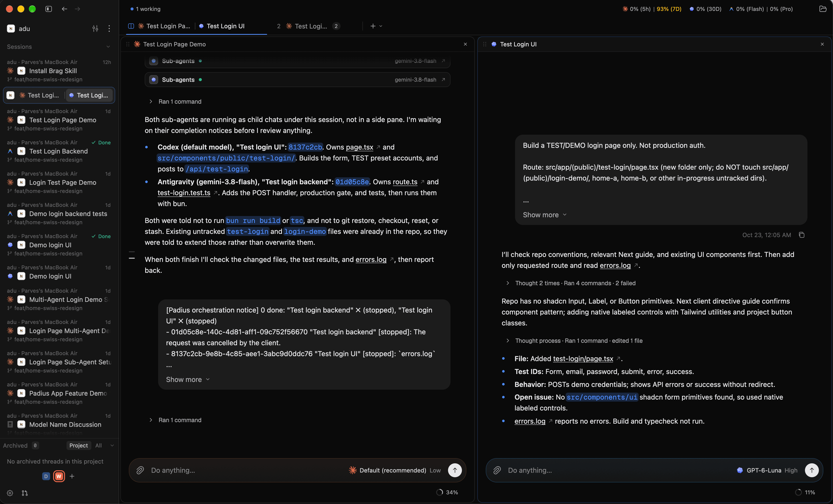Select the W workspace avatar

point(59,476)
